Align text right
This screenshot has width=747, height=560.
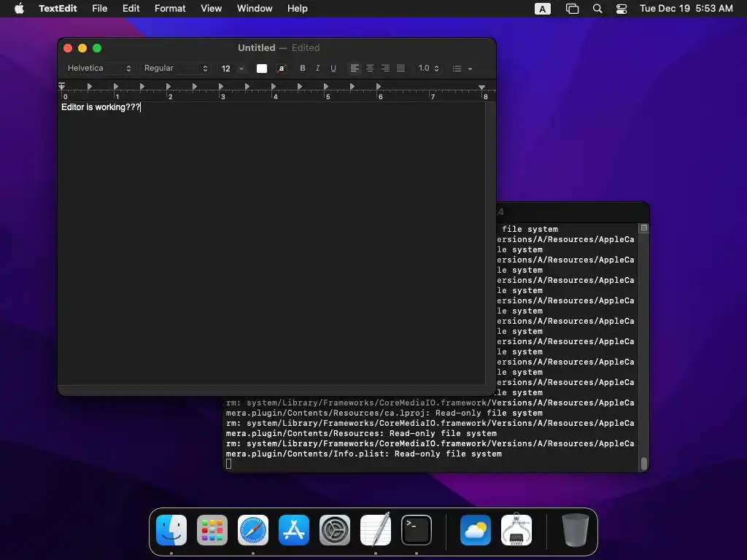pyautogui.click(x=385, y=68)
